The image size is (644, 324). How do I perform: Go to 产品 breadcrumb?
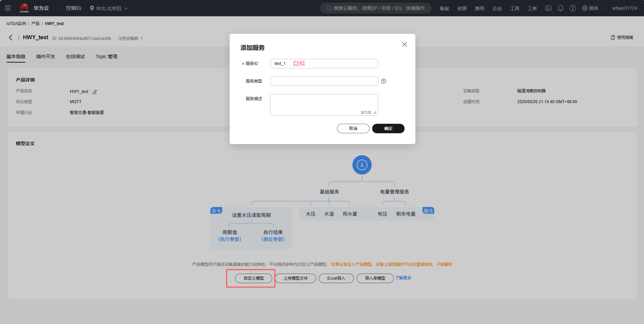35,24
